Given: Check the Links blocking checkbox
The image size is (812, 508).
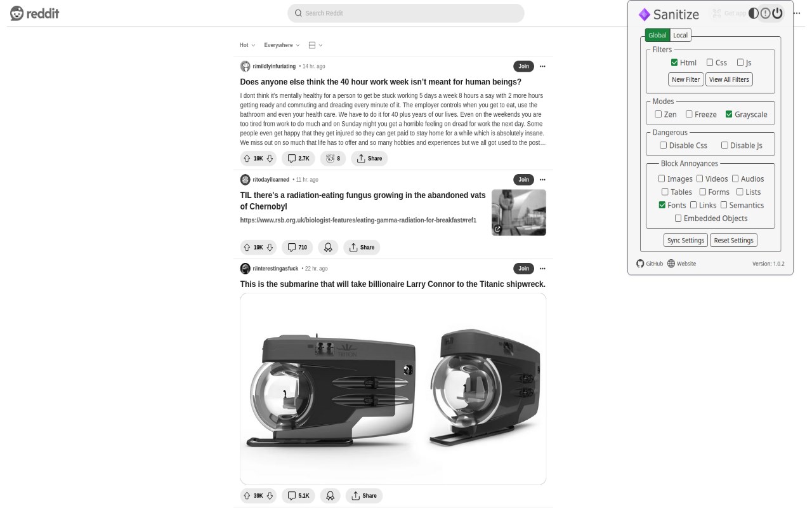Looking at the screenshot, I should pyautogui.click(x=694, y=205).
